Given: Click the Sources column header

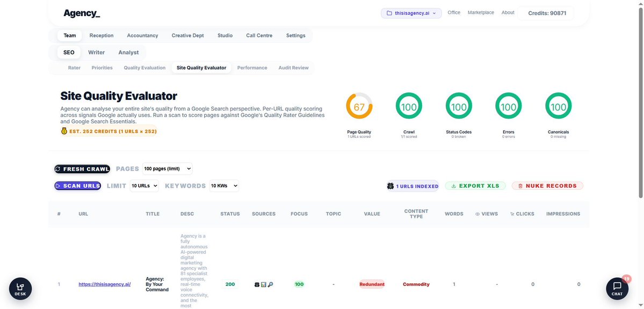Looking at the screenshot, I should [264, 214].
